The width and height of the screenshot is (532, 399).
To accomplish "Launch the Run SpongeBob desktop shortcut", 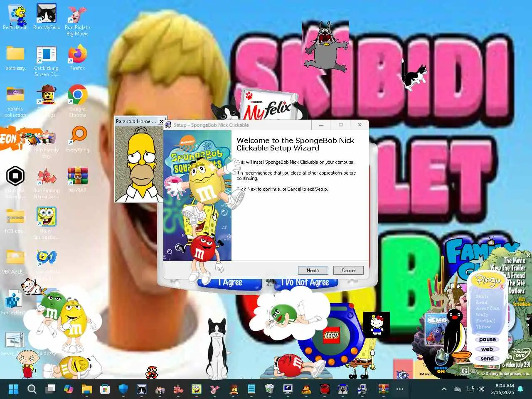I will coord(47,223).
